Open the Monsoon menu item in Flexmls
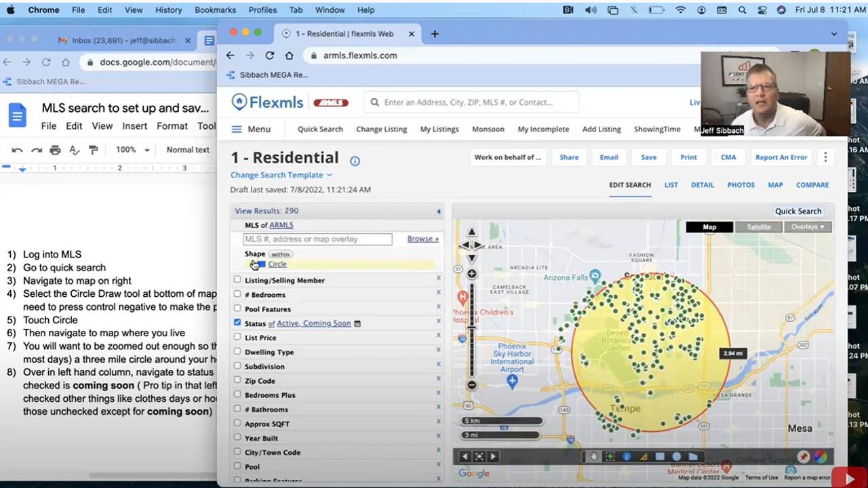This screenshot has height=488, width=868. (x=488, y=129)
